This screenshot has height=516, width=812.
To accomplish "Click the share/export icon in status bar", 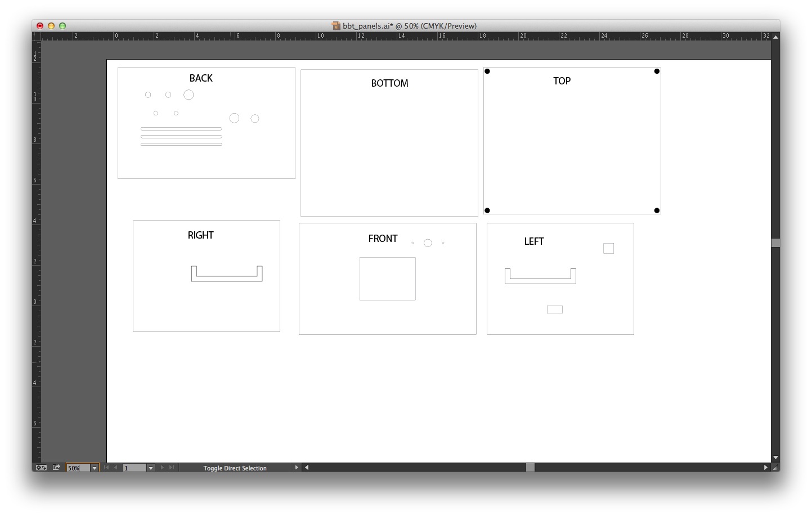I will click(x=56, y=468).
